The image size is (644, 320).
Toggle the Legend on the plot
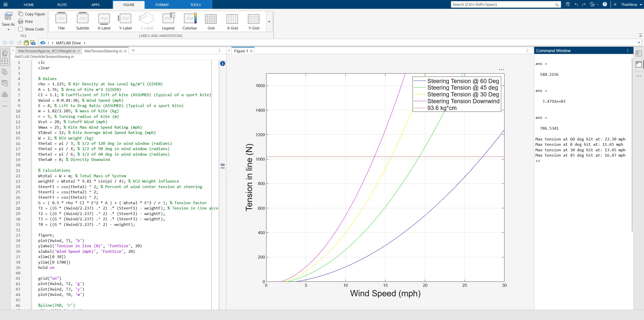pyautogui.click(x=168, y=21)
